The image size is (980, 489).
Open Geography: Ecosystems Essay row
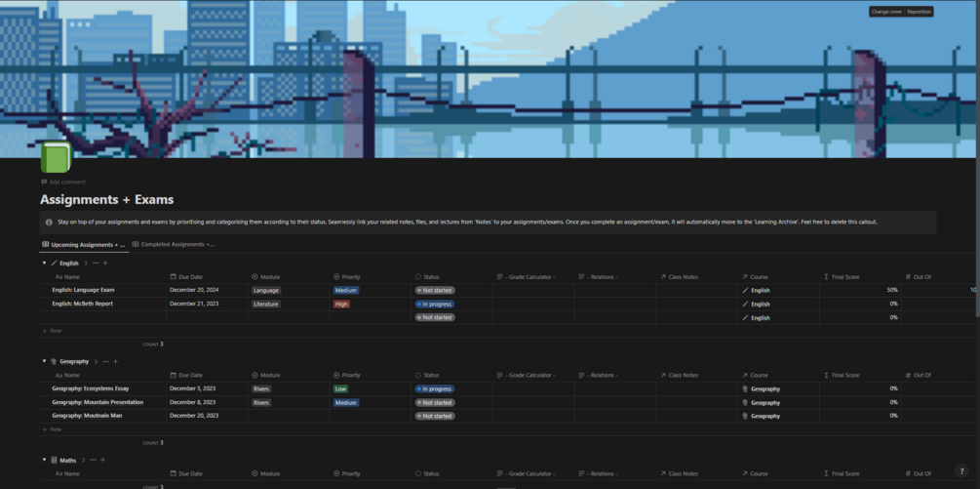(91, 388)
